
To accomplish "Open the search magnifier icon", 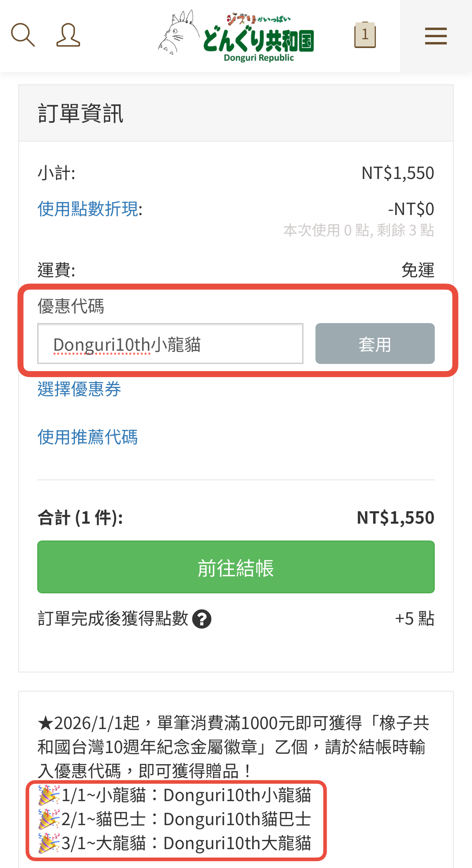I will [23, 35].
